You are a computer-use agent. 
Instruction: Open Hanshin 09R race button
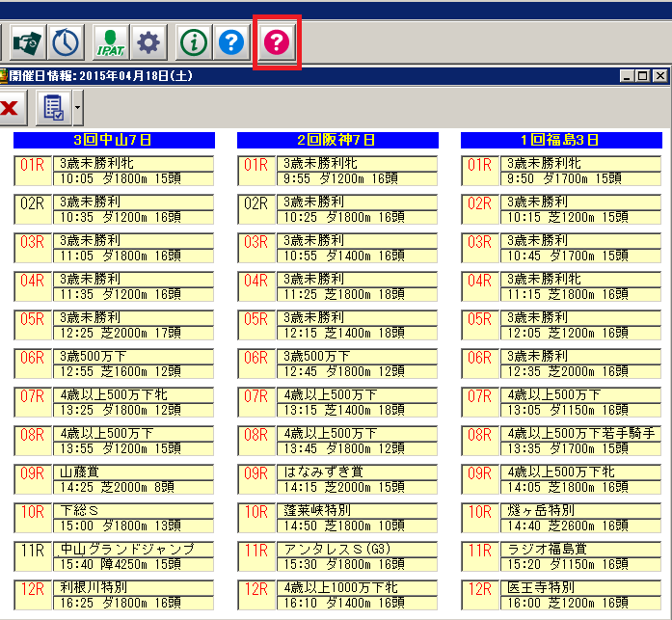[256, 479]
